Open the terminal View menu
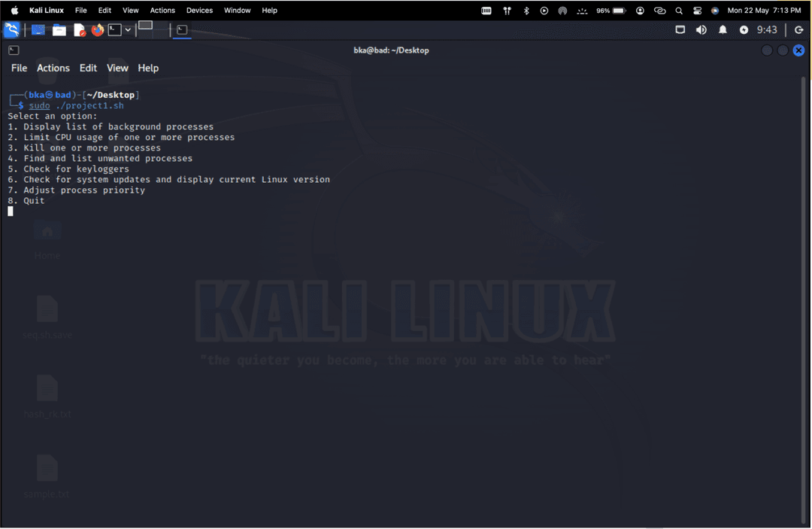The height and width of the screenshot is (529, 812). (117, 68)
